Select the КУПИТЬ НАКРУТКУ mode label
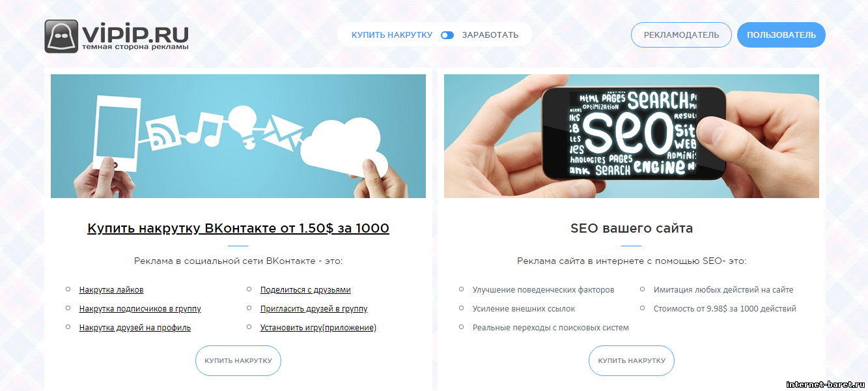This screenshot has width=868, height=391. (x=392, y=35)
